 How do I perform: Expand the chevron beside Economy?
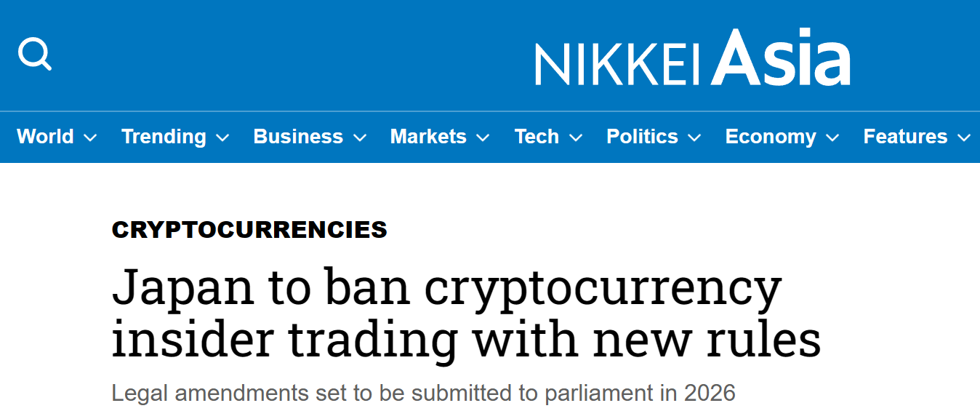(x=833, y=137)
